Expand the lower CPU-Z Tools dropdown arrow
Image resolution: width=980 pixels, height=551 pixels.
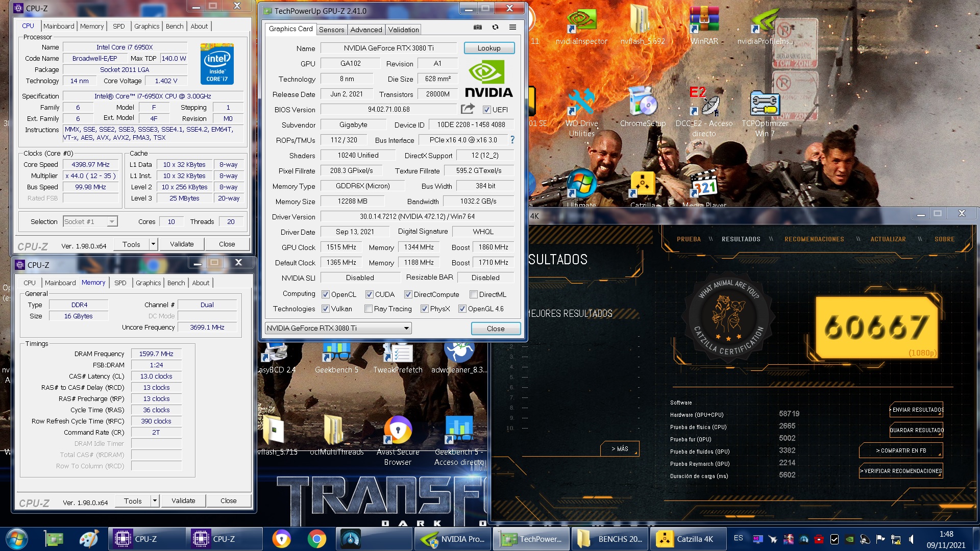click(155, 501)
